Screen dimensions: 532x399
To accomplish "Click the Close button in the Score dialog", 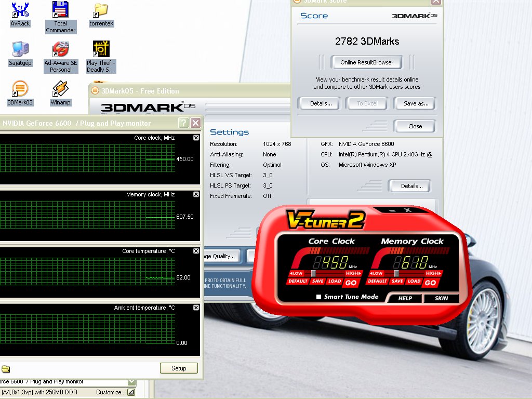I will (415, 126).
